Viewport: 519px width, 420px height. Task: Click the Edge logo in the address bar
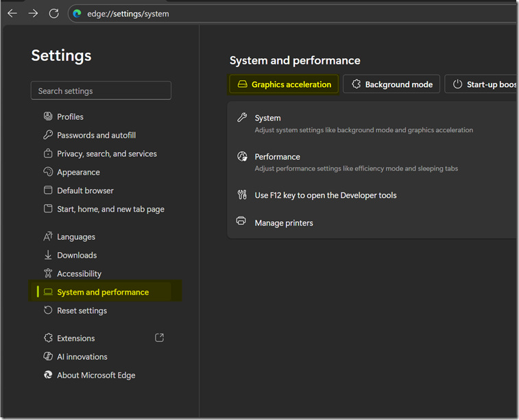click(77, 14)
